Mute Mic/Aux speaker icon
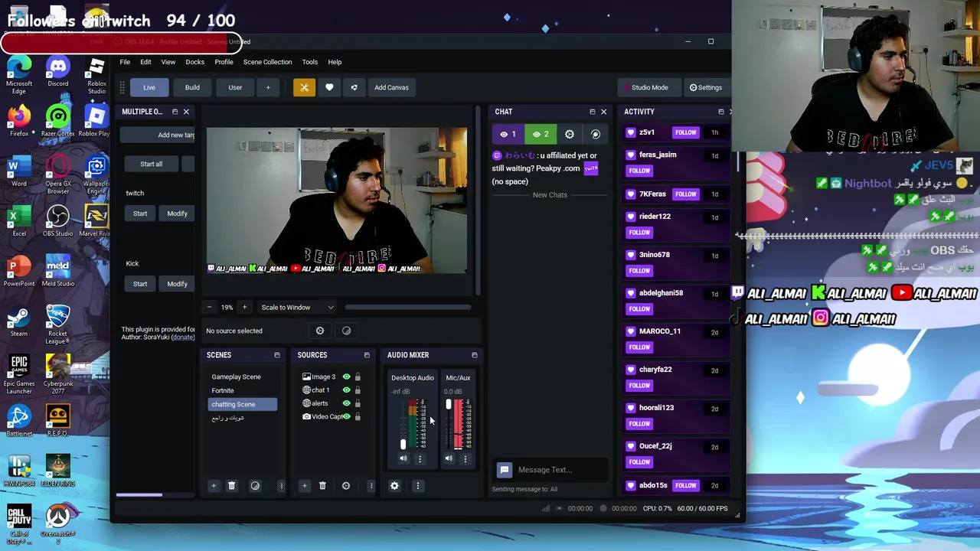 point(449,459)
